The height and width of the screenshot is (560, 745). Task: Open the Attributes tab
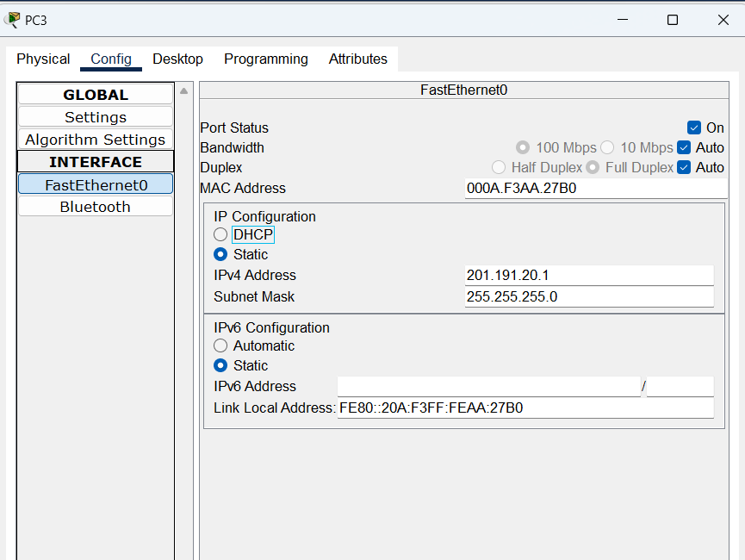tap(357, 59)
